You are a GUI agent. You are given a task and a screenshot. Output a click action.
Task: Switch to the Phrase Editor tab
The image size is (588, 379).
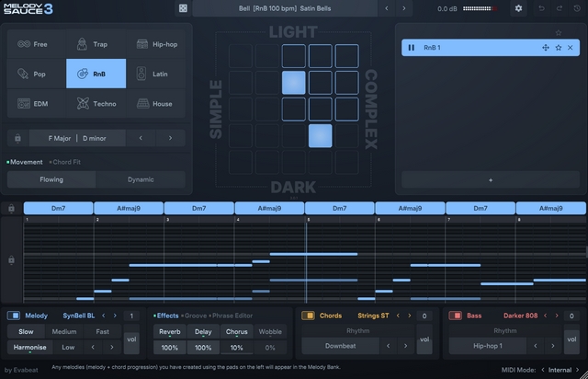click(x=232, y=316)
